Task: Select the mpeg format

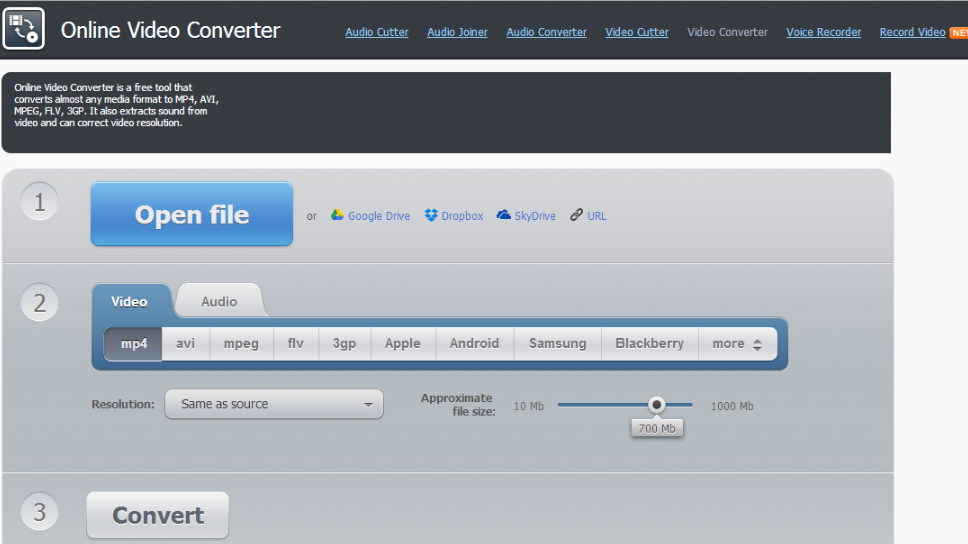Action: [241, 343]
